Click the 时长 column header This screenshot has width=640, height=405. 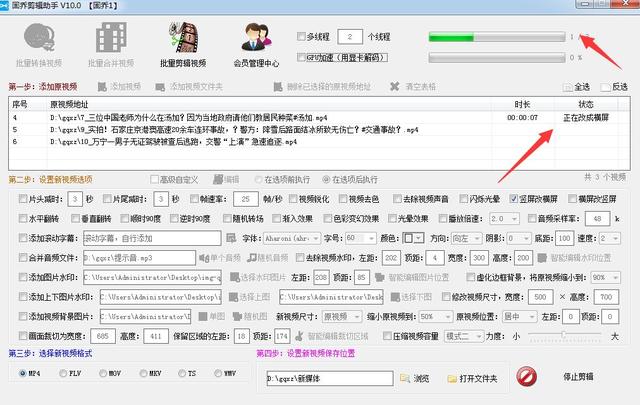pyautogui.click(x=523, y=104)
